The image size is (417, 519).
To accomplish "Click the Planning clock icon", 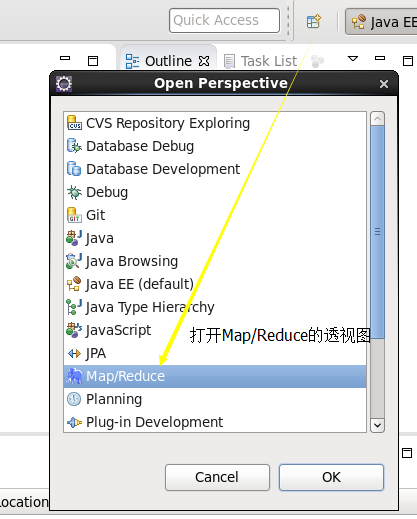I will point(74,399).
